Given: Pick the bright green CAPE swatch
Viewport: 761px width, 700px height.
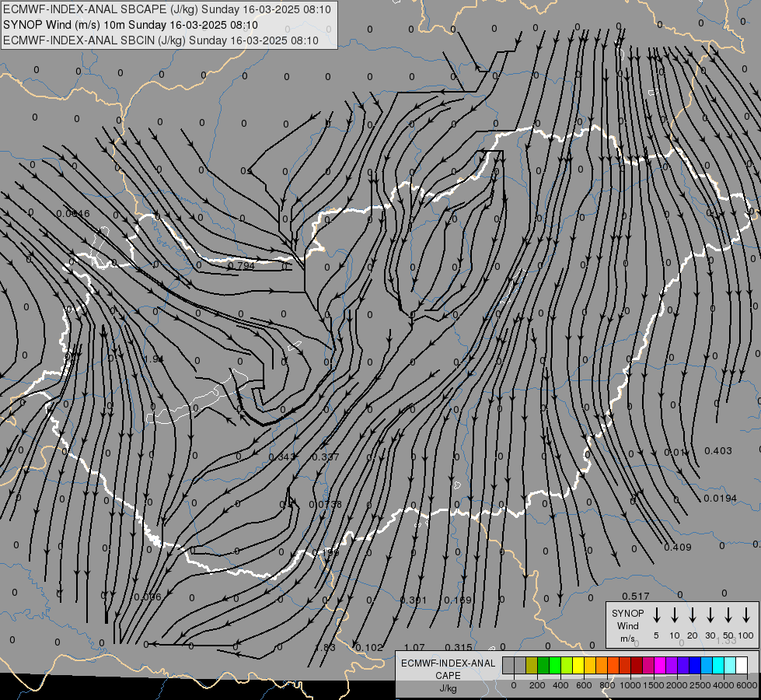Looking at the screenshot, I should 555,665.
